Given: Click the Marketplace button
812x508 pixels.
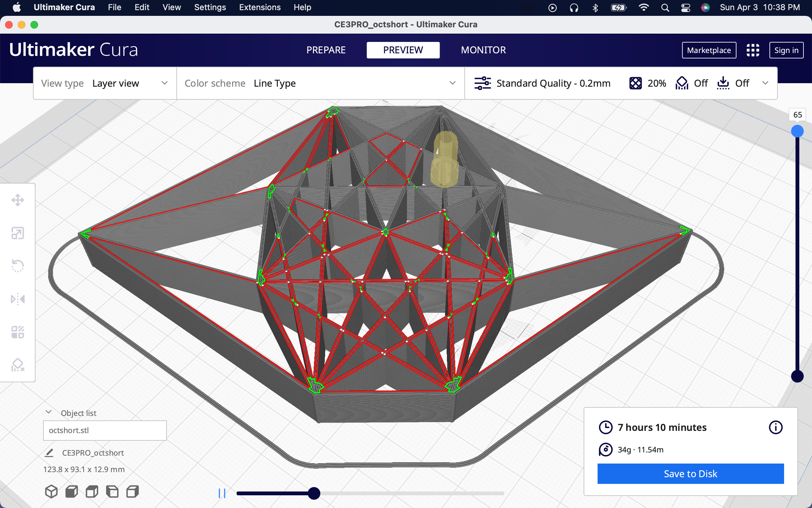Looking at the screenshot, I should coord(709,50).
